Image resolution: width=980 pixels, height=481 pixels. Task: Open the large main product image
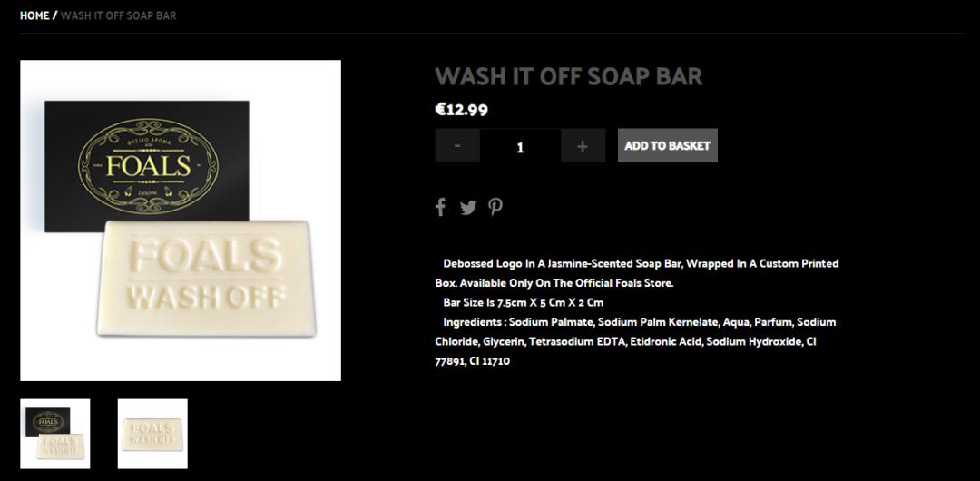pos(181,221)
